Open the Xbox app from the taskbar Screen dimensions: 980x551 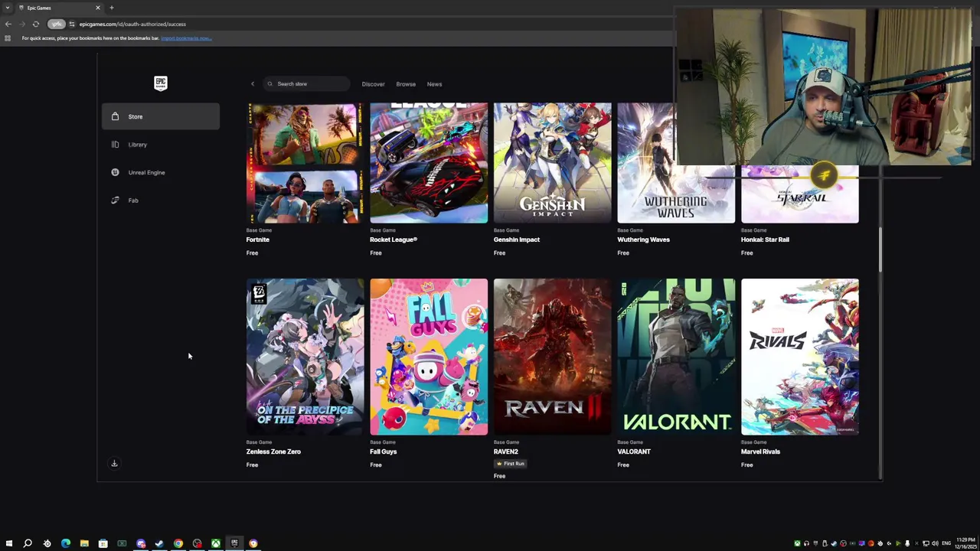tap(216, 543)
